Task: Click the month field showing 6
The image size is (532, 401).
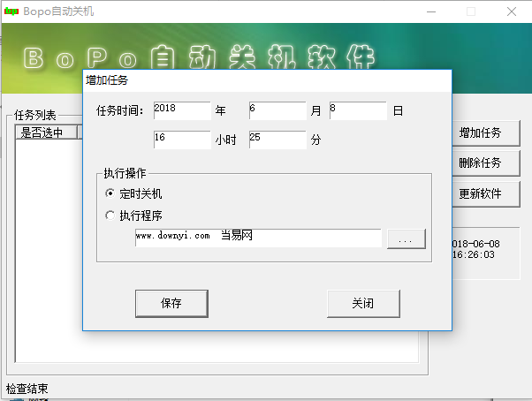Action: (277, 110)
